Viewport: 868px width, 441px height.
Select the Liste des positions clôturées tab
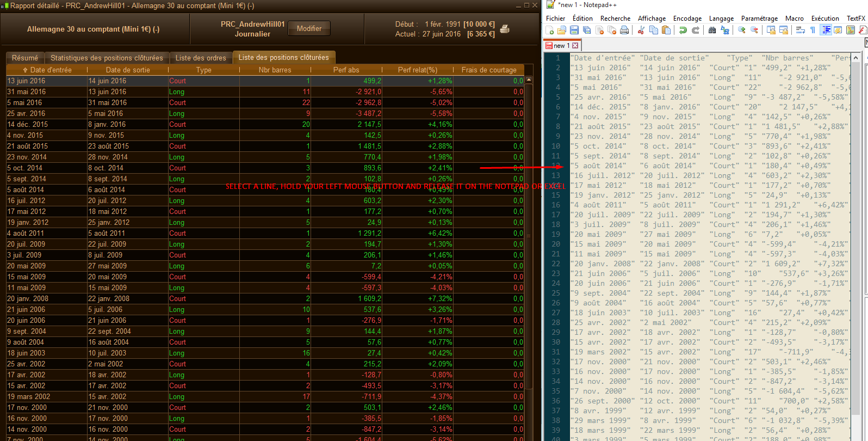click(x=284, y=57)
